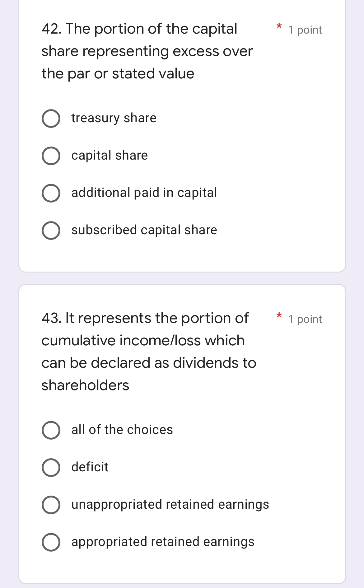
Task: Click the text additional paid in capital
Action: [144, 192]
